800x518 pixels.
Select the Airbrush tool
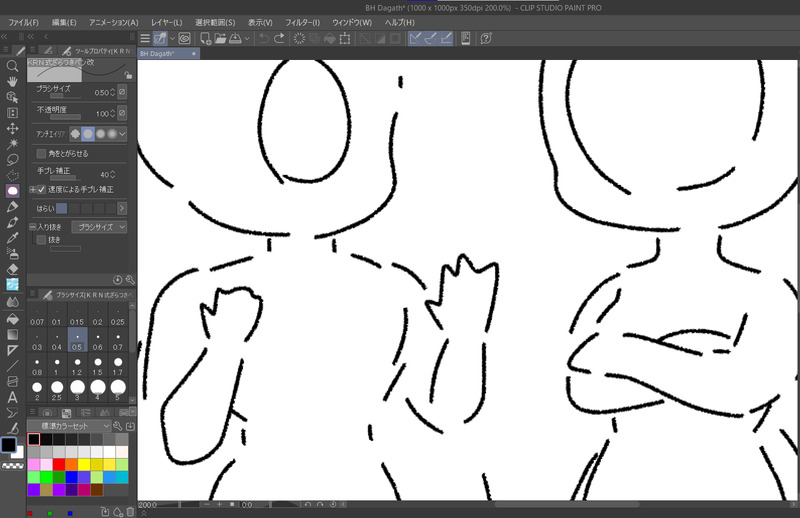coord(12,253)
